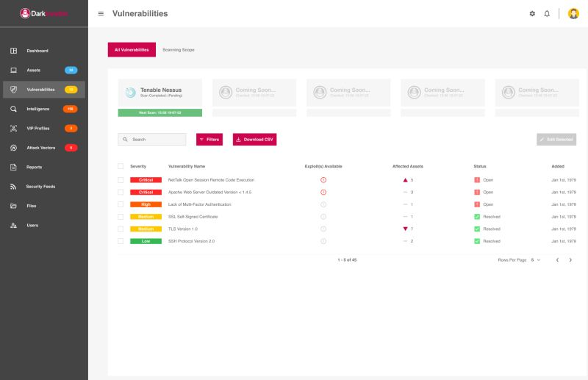Viewport: 588px width, 380px height.
Task: Check the SSH Protocol Version 2.0 checkbox
Action: [x=121, y=241]
